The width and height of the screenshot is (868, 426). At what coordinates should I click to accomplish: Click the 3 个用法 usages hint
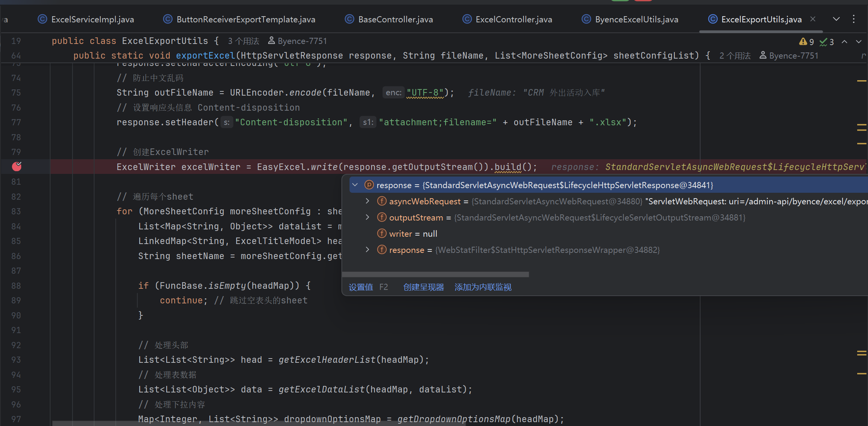point(243,41)
